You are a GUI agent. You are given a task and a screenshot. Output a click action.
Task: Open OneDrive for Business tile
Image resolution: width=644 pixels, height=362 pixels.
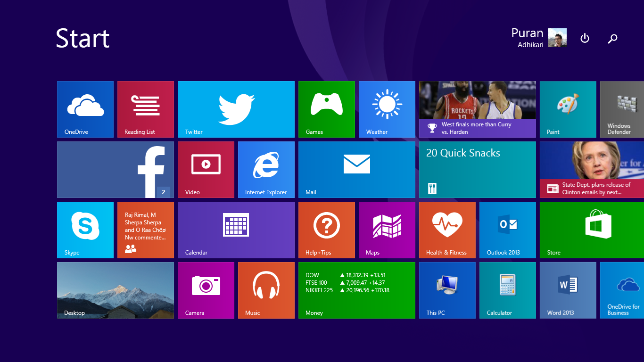point(622,290)
